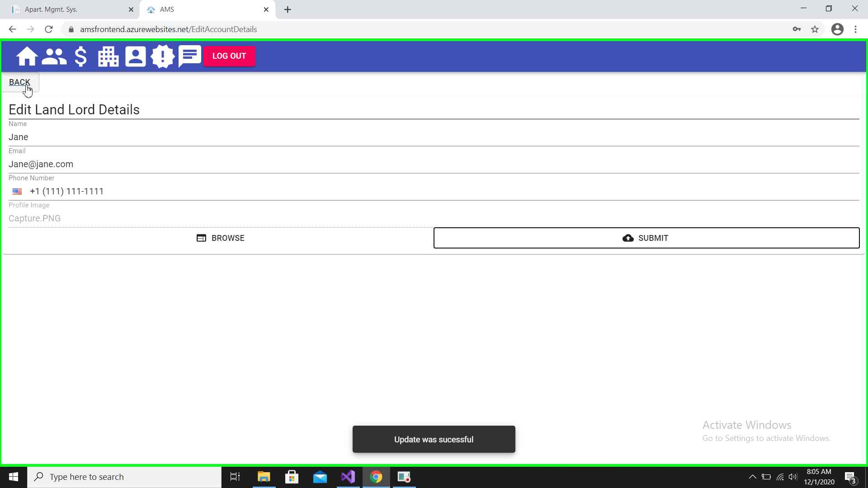Screen dimensions: 868x488
Task: Close the Apart. Mgmt. Sys. tab
Action: click(131, 9)
